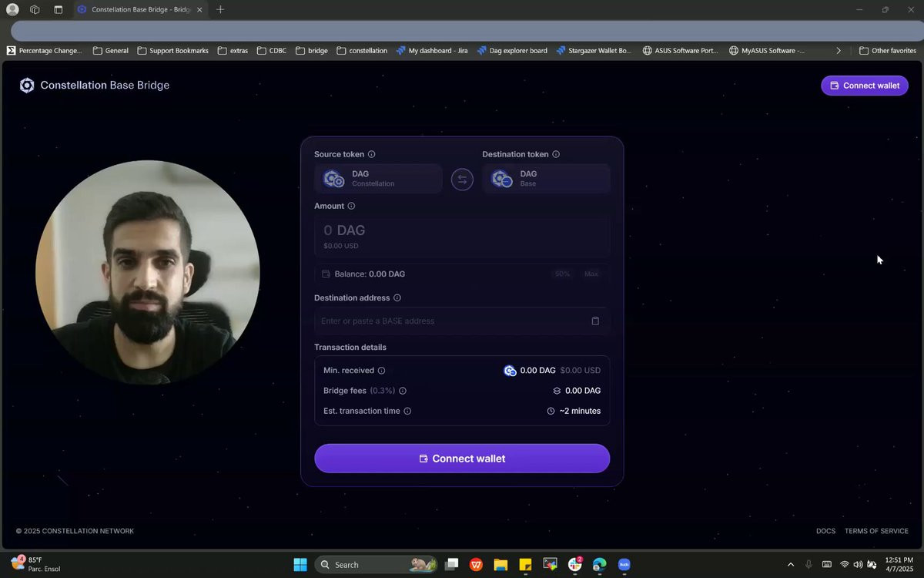Open Task View on taskbar

452,564
